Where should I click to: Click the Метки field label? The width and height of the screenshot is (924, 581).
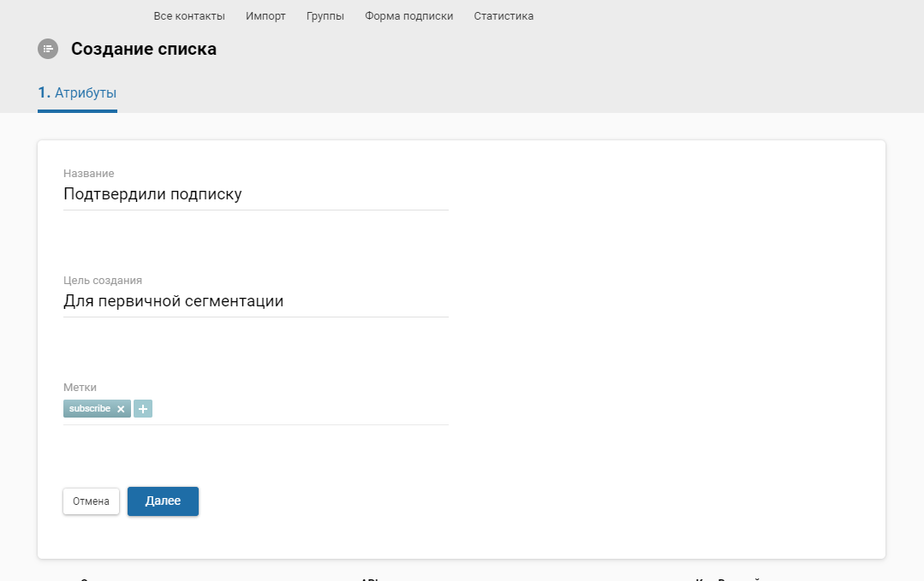pyautogui.click(x=80, y=388)
